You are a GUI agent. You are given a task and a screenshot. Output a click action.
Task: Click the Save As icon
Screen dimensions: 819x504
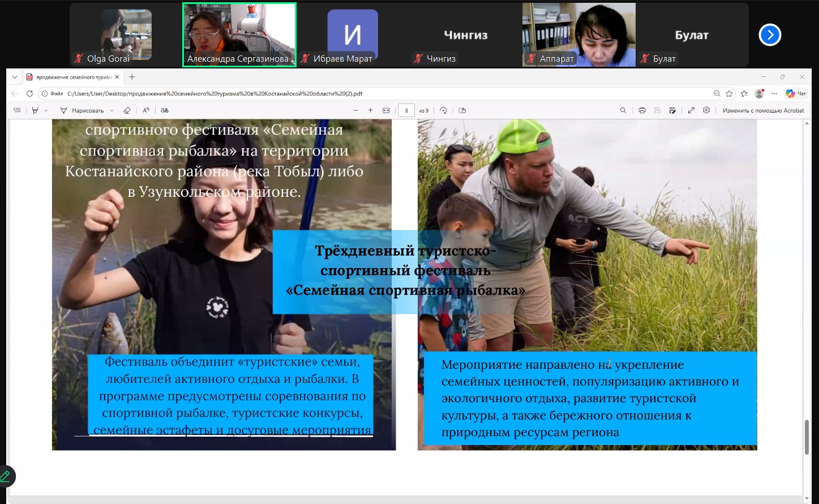point(672,110)
